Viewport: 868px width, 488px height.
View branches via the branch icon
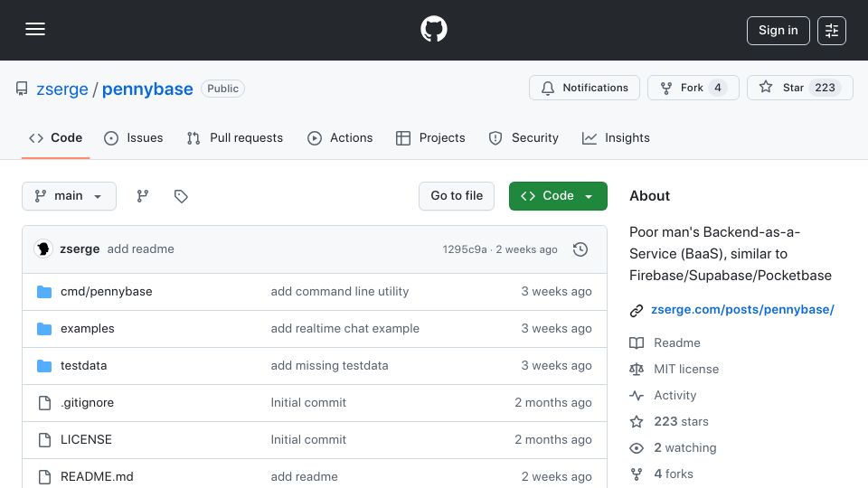point(143,196)
